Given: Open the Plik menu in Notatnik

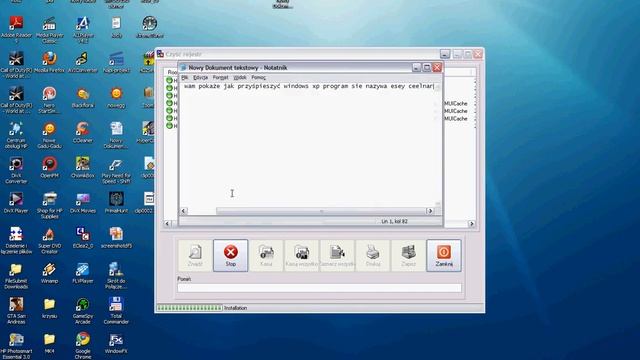Looking at the screenshot, I should tap(184, 77).
